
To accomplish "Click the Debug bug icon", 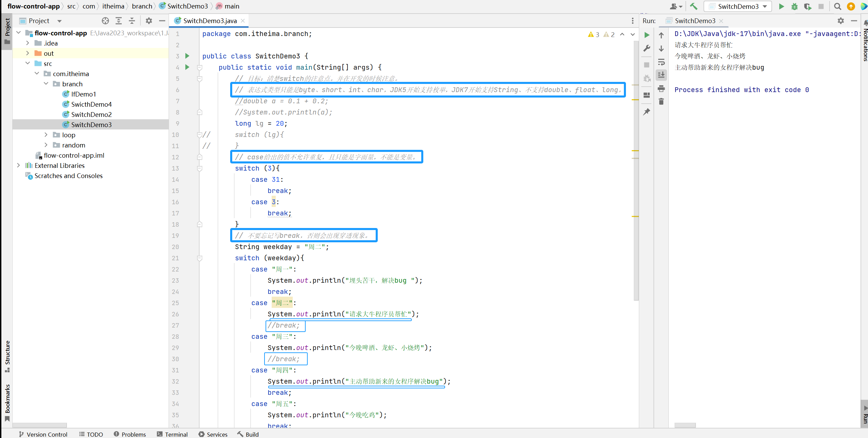I will coord(795,6).
